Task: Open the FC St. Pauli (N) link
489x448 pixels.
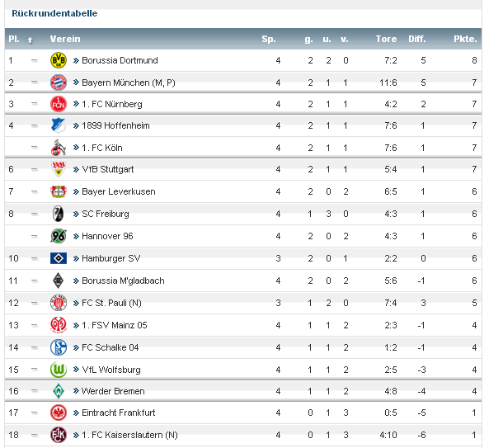Action: tap(111, 303)
